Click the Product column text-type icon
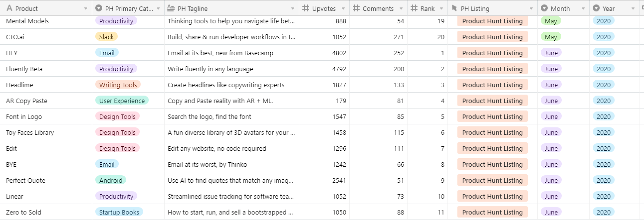Viewport: 644px width, 220px height. click(x=9, y=8)
